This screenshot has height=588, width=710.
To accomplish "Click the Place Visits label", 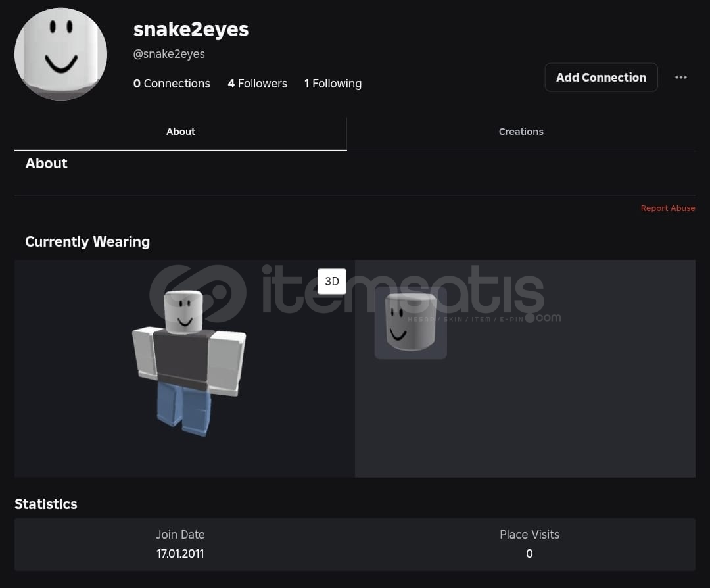I will [x=529, y=535].
